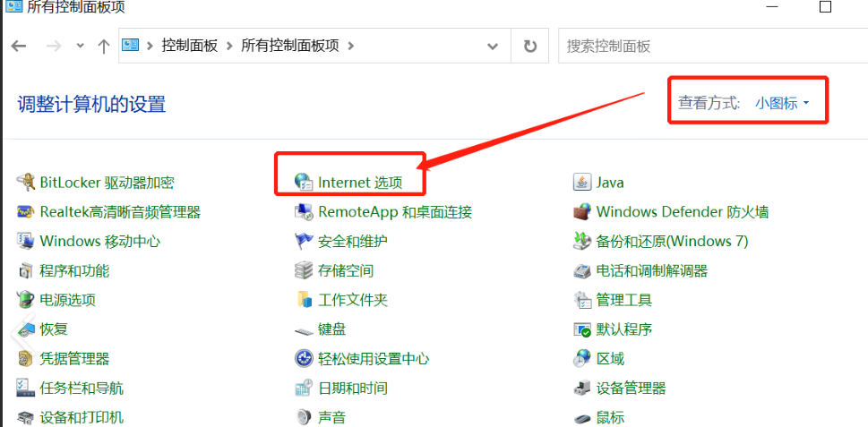Click the 声音 speaker icon
Image resolution: width=868 pixels, height=427 pixels.
[304, 417]
